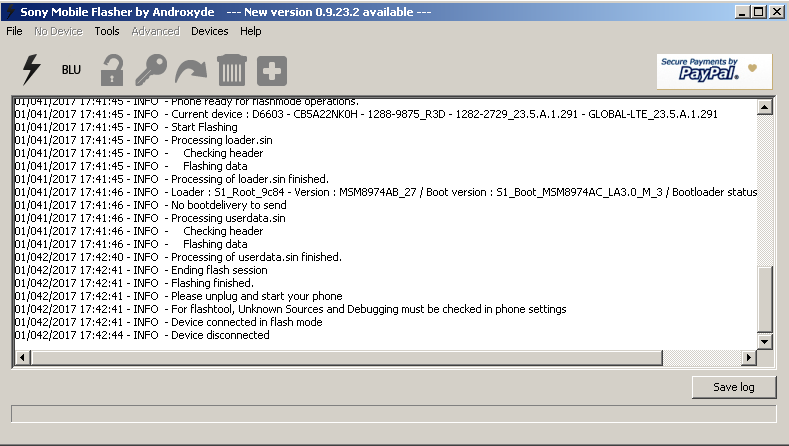Open the Devices menu
789x446 pixels.
210,31
